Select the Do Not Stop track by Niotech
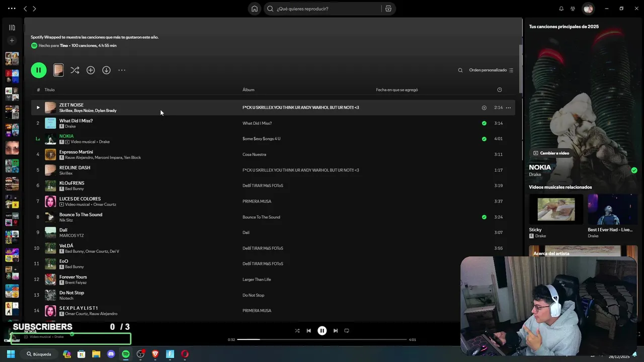Image resolution: width=644 pixels, height=362 pixels. tap(71, 293)
